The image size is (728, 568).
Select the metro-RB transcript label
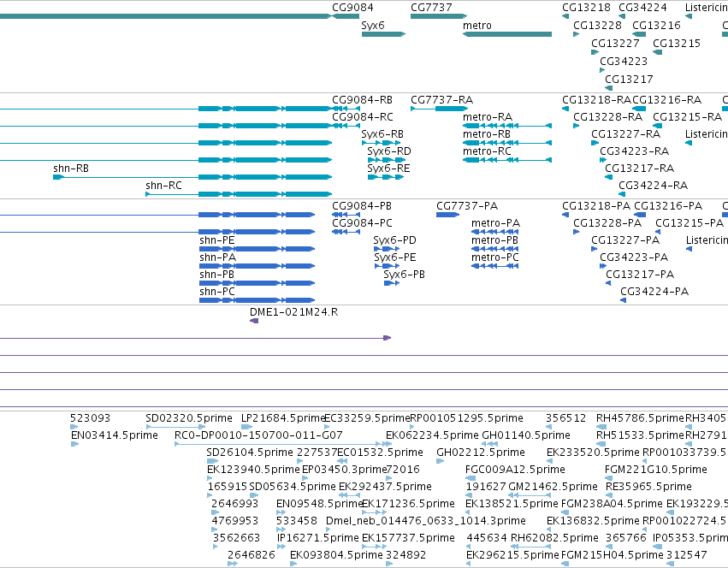tap(487, 134)
